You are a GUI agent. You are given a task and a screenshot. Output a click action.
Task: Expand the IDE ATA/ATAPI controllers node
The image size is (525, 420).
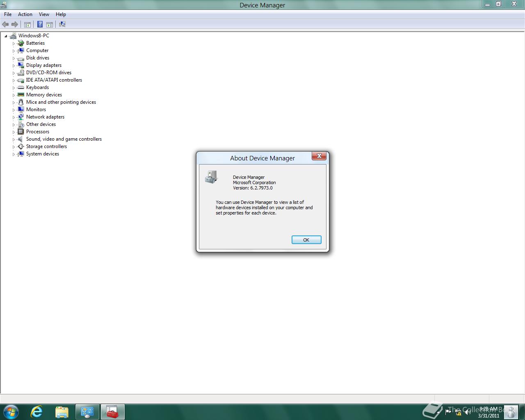[x=14, y=80]
